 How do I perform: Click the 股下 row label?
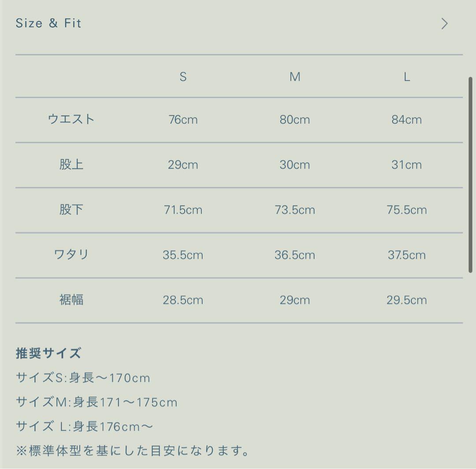(71, 210)
